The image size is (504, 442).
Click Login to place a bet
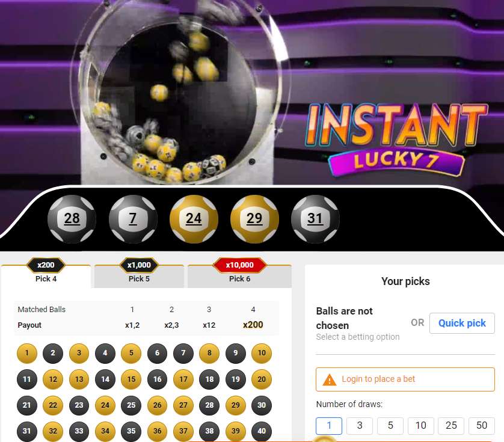tap(405, 379)
